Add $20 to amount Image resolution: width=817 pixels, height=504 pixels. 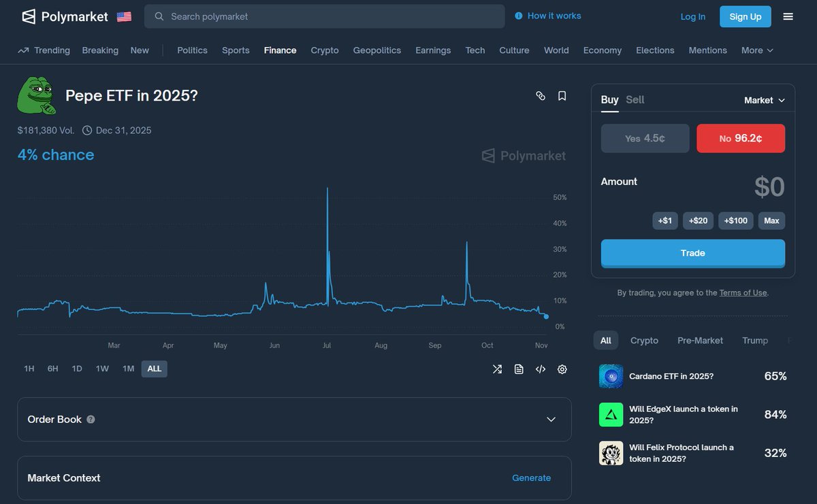click(698, 220)
